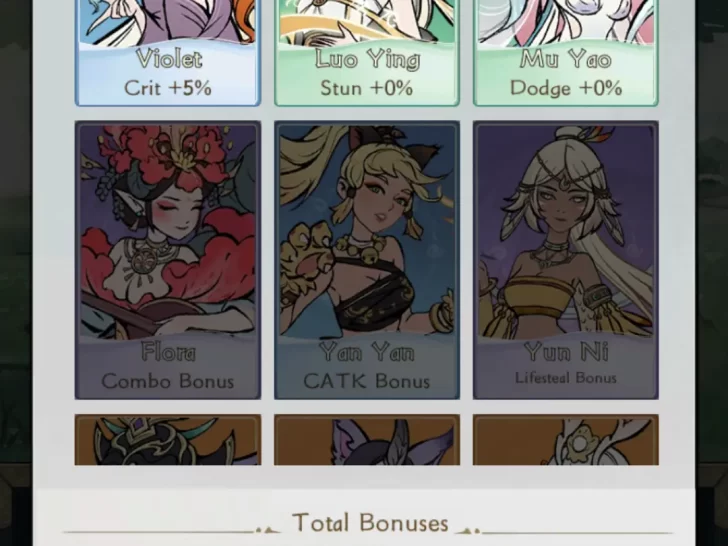728x546 pixels.
Task: Click the Stun +0% bonus text
Action: coord(367,88)
